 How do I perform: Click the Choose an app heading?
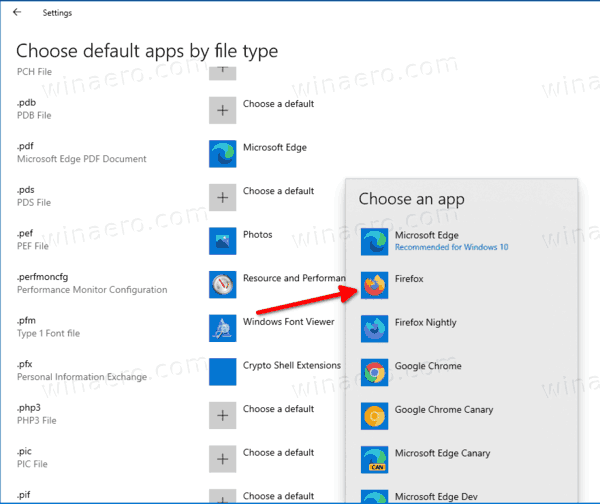411,199
